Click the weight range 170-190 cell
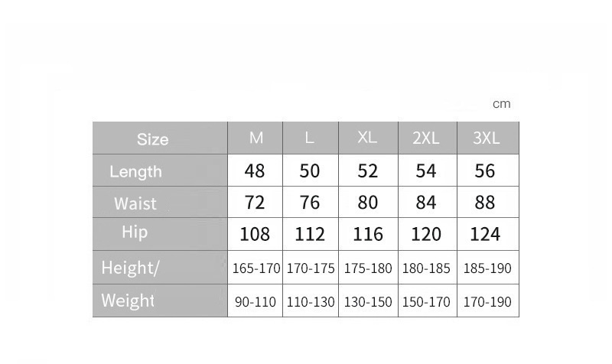Viewport: 612px width, 364px height. click(x=487, y=302)
